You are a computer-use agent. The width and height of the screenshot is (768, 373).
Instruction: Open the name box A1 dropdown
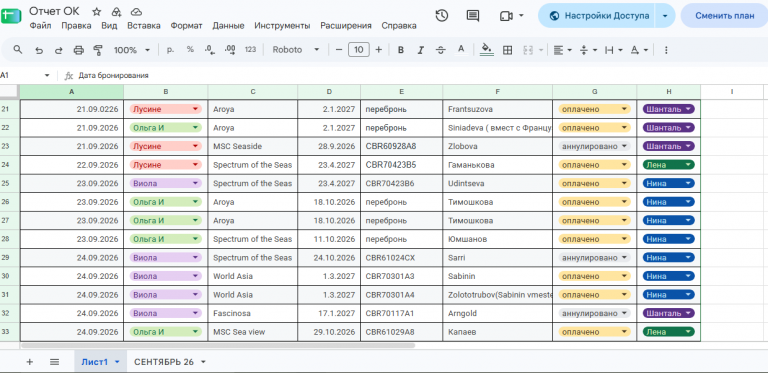[x=47, y=75]
